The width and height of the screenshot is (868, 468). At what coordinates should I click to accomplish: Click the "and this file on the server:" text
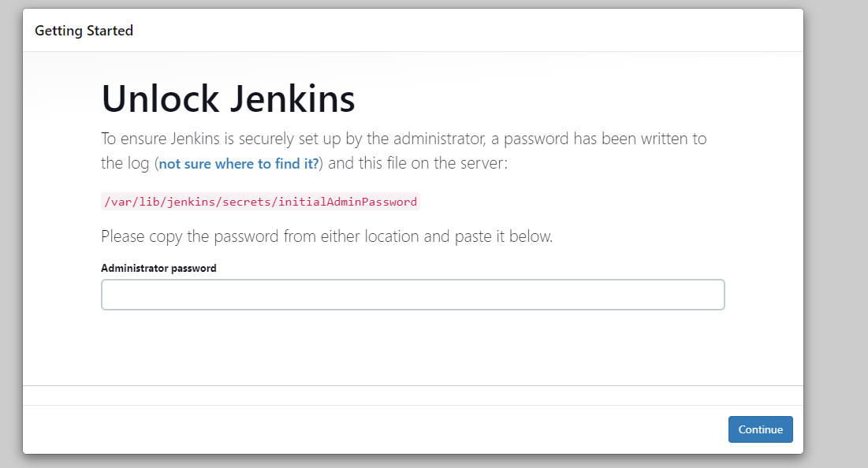click(x=417, y=163)
